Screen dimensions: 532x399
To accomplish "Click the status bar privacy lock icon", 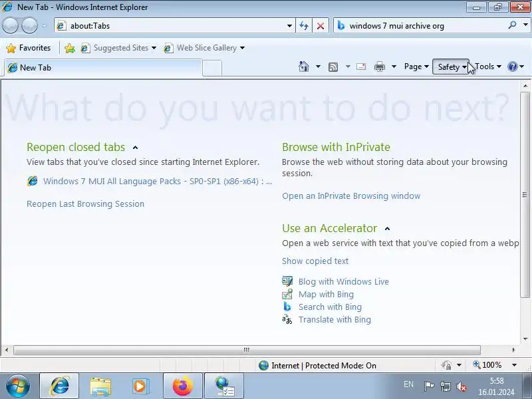I will point(446,365).
